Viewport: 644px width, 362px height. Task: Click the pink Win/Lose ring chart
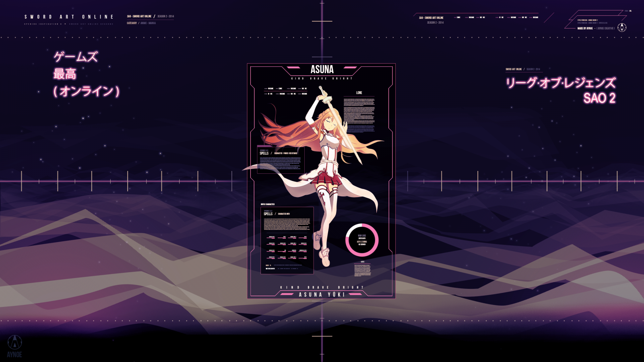362,240
